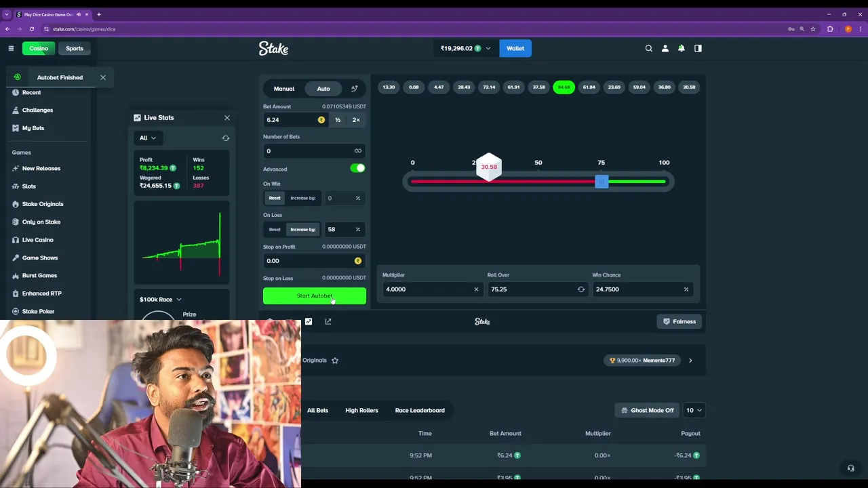Viewport: 868px width, 488px height.
Task: Switch to the Manual tab
Action: pos(284,89)
